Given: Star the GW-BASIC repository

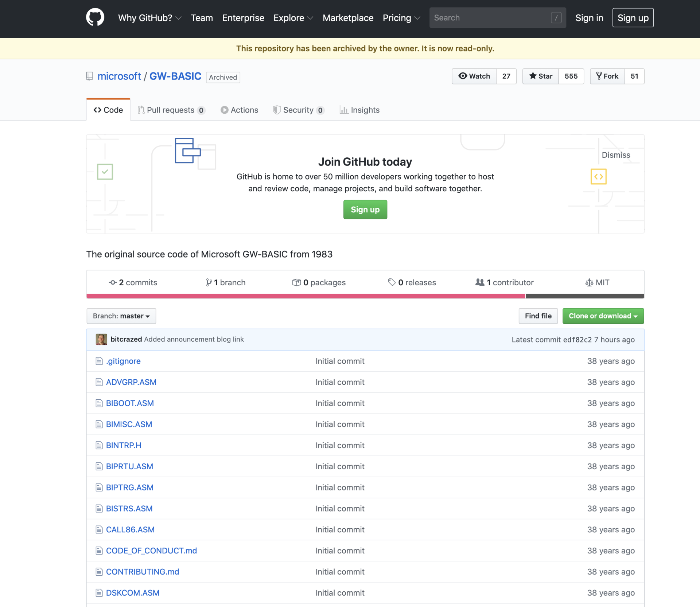Looking at the screenshot, I should pos(541,76).
